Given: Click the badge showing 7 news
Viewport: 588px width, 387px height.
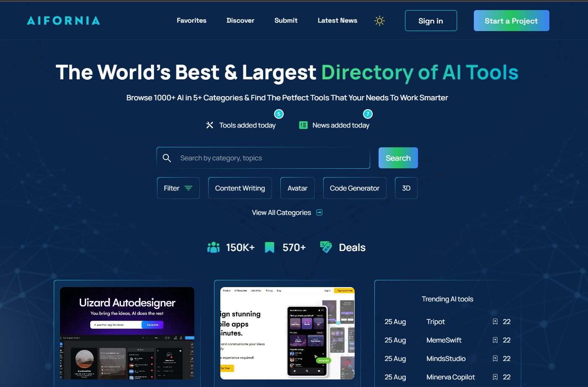Looking at the screenshot, I should tap(368, 114).
